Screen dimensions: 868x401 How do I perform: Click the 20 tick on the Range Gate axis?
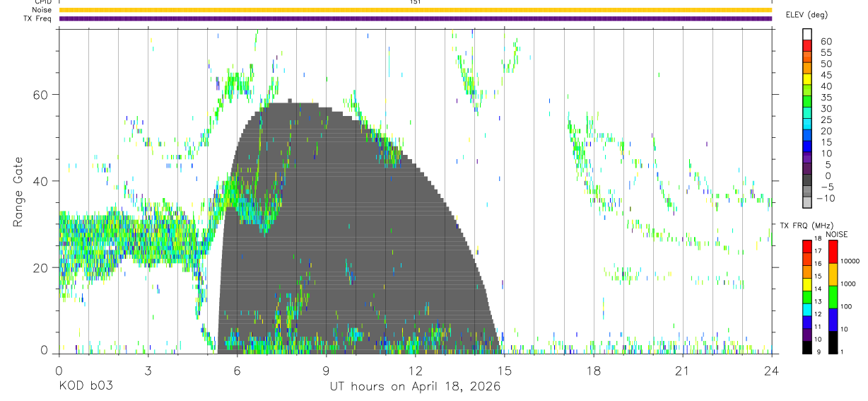pos(40,267)
